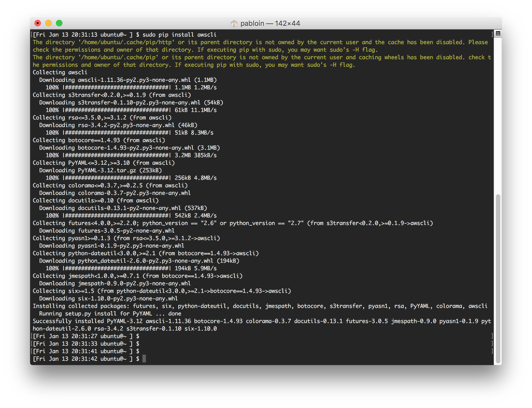Click the '1.1MB 1.2MB/s' progress line
The width and height of the screenshot is (532, 408).
pyautogui.click(x=131, y=88)
